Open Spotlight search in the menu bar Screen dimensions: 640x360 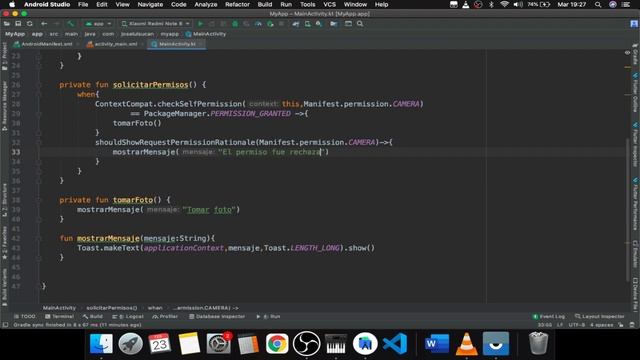598,4
